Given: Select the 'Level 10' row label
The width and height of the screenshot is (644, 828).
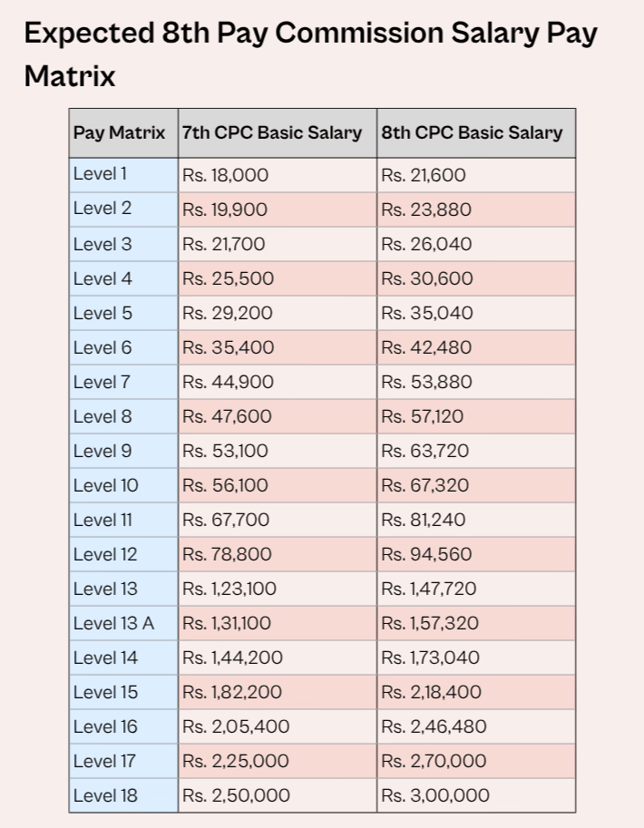Looking at the screenshot, I should click(106, 485).
